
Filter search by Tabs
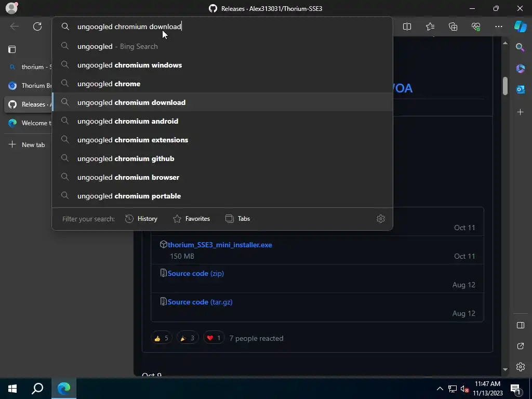[237, 219]
